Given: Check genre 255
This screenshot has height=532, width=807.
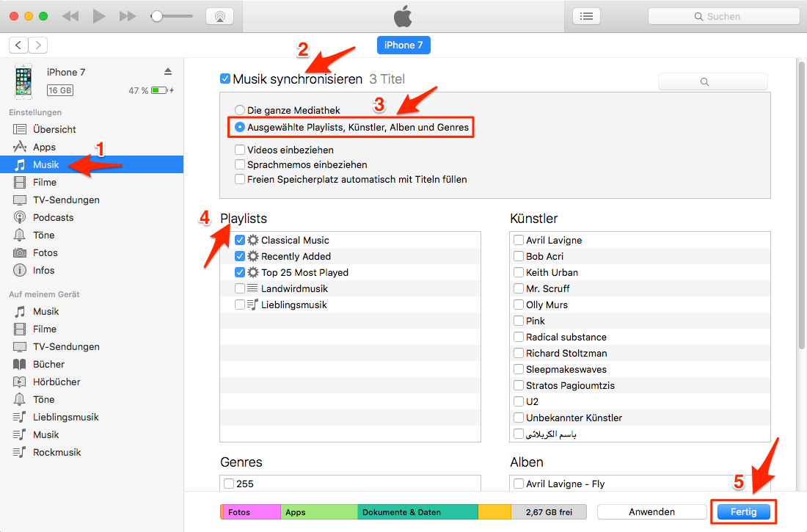Looking at the screenshot, I should point(228,484).
